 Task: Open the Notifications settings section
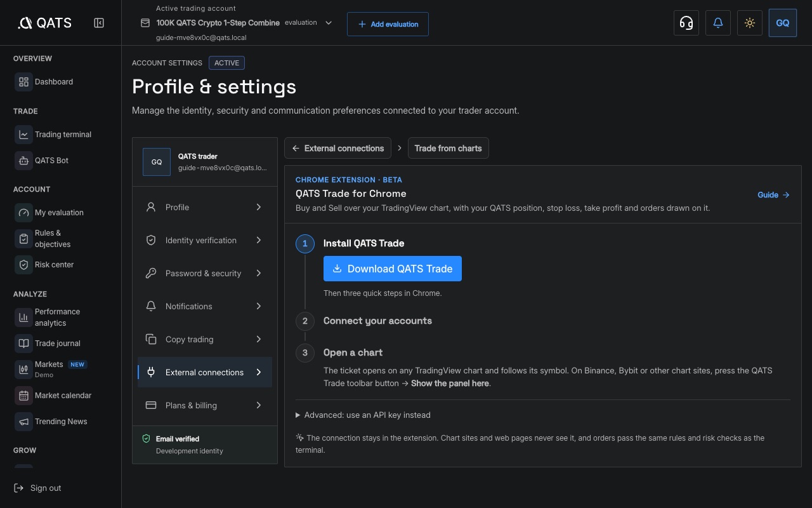click(x=205, y=306)
